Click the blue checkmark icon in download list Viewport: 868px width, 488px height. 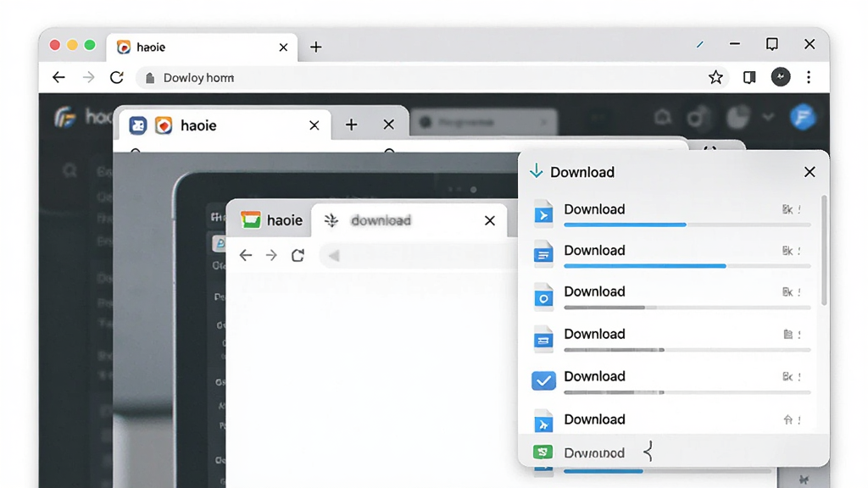pyautogui.click(x=543, y=380)
